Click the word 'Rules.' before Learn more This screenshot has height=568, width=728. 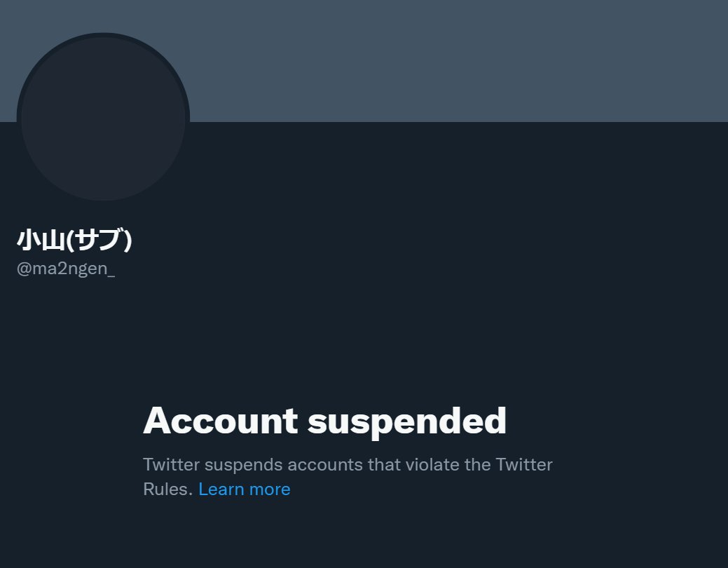[167, 489]
